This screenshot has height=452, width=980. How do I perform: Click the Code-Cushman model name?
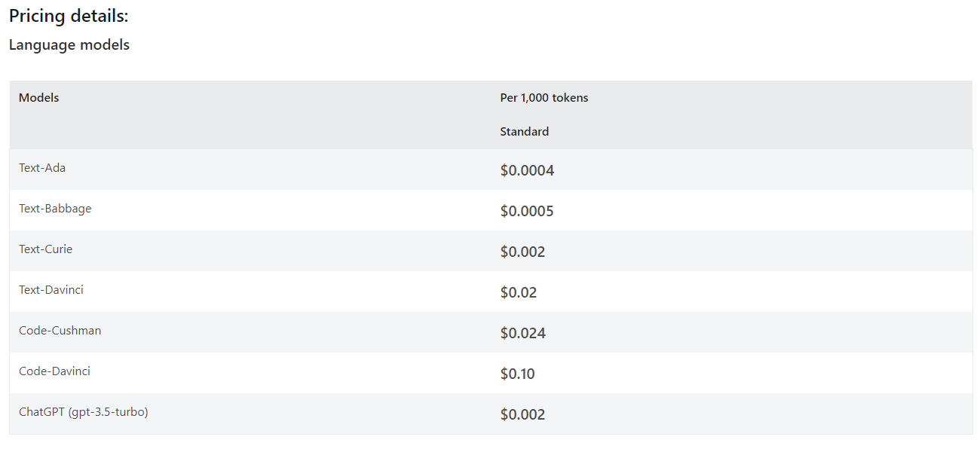pyautogui.click(x=60, y=331)
